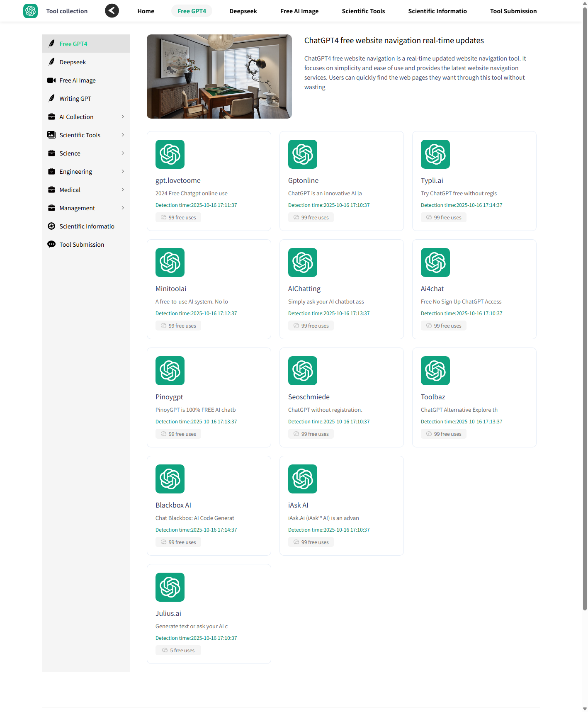The width and height of the screenshot is (588, 712).
Task: Click the Blackbox AI card icon
Action: click(x=170, y=479)
